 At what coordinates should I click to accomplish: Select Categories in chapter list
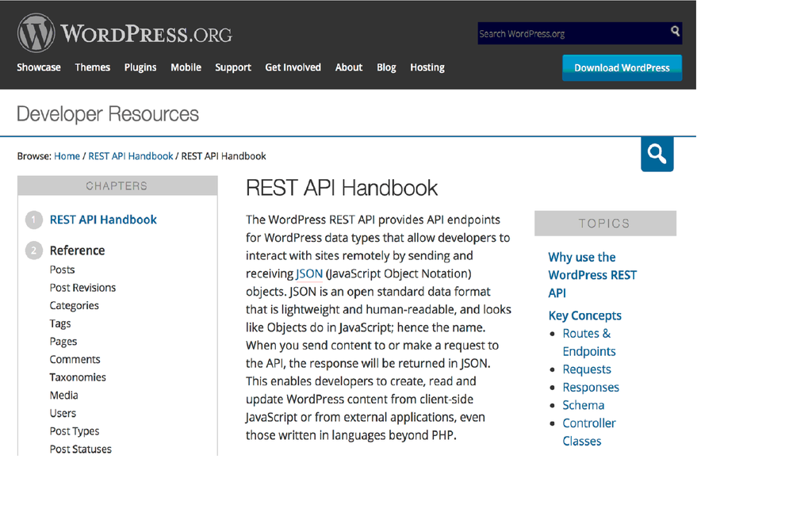coord(74,305)
